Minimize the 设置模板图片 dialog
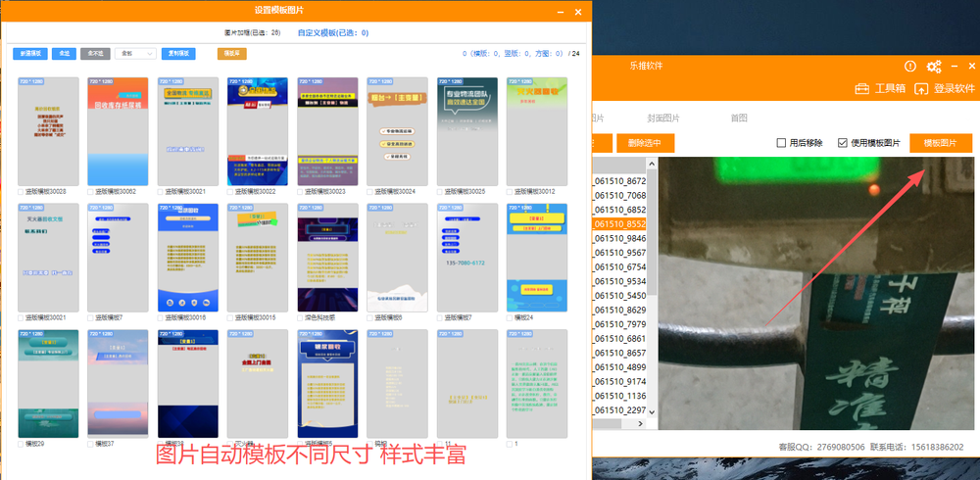 pos(561,11)
